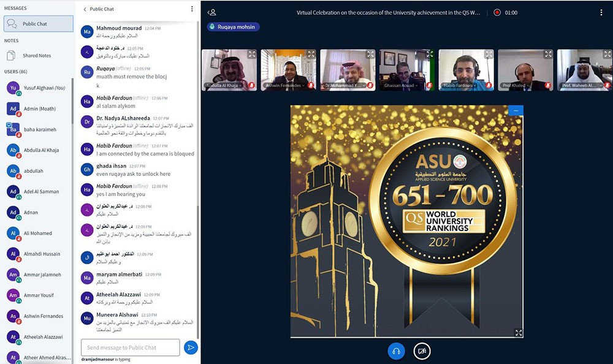
Task: Select Yusuf Alghawi (You) in user list
Action: coord(37,88)
